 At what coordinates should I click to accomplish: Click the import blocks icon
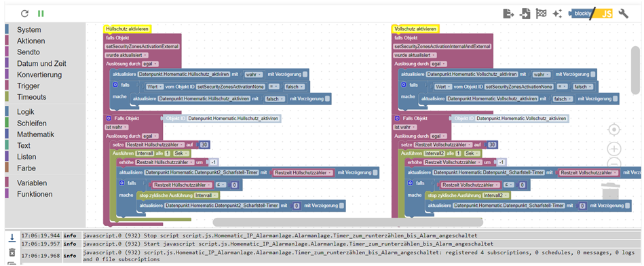525,14
